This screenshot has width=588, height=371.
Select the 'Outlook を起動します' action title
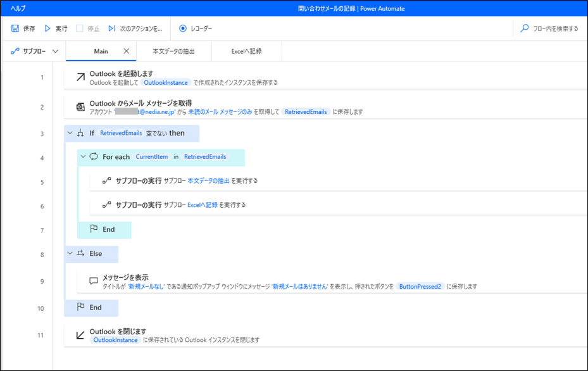(122, 73)
